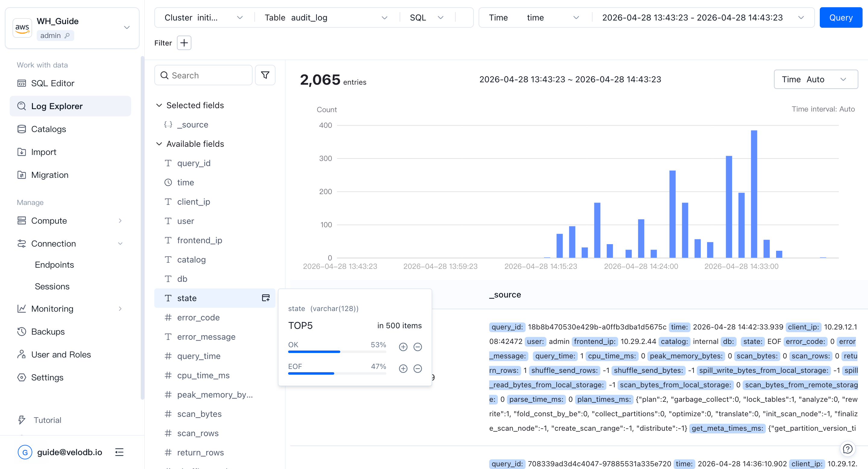Go to Catalogs in sidebar

tap(49, 129)
